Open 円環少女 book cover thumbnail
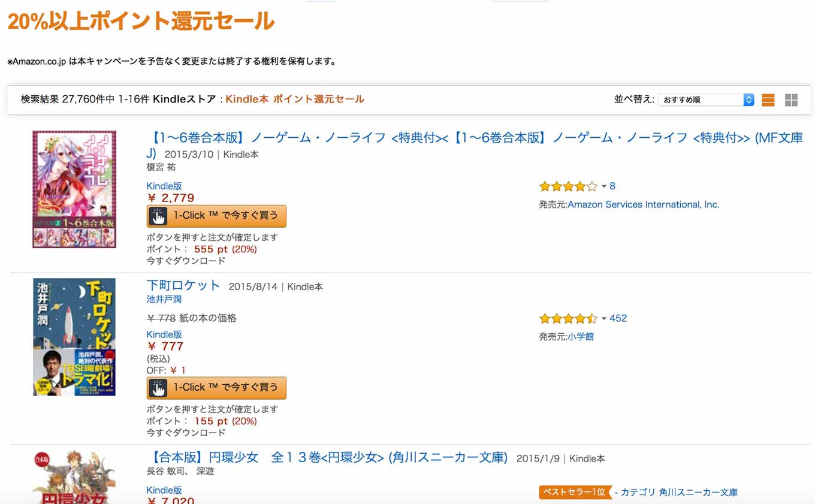 pyautogui.click(x=74, y=478)
